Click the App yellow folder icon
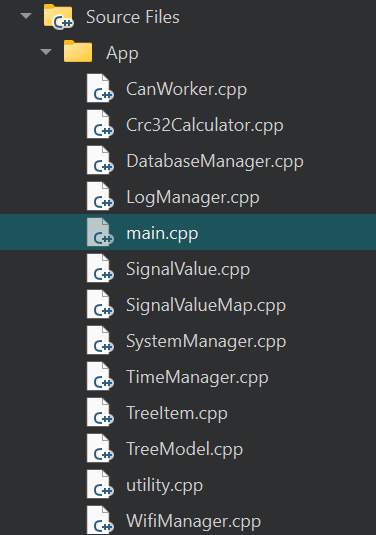 coord(78,51)
